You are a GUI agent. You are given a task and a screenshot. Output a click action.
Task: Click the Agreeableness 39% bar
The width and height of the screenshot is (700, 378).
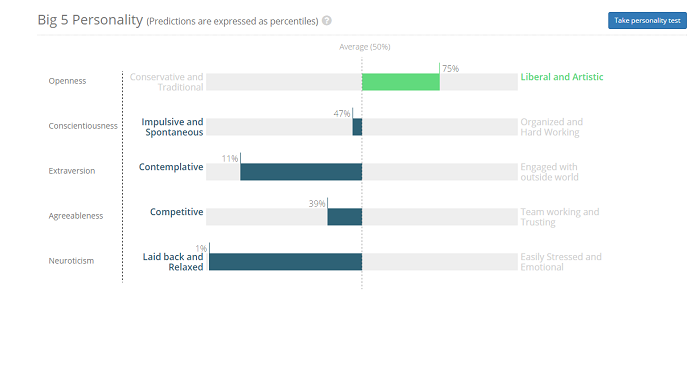pos(345,216)
